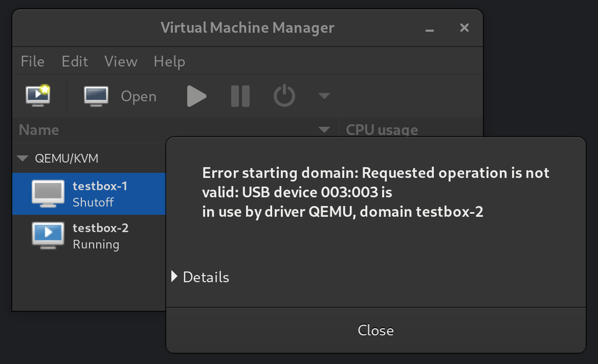Open the View menu

click(x=121, y=61)
